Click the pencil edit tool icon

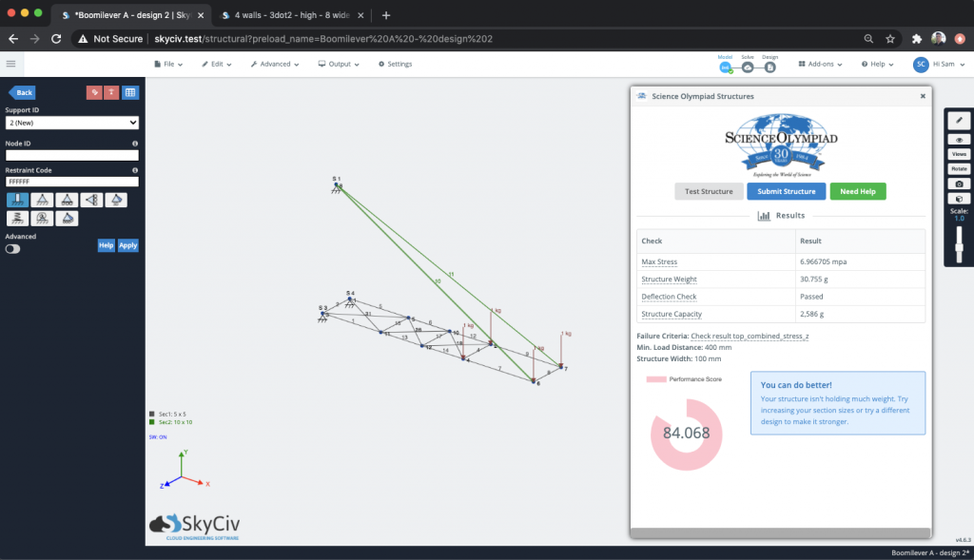[959, 121]
